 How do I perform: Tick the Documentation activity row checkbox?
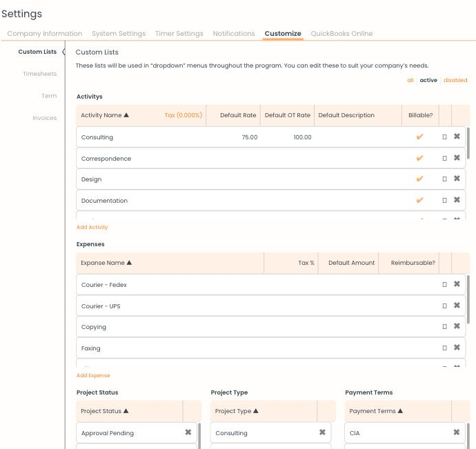coord(444,200)
